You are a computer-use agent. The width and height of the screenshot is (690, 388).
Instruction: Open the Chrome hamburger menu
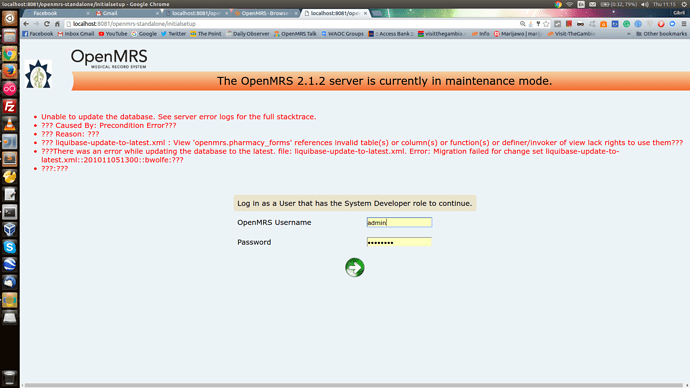tap(684, 24)
